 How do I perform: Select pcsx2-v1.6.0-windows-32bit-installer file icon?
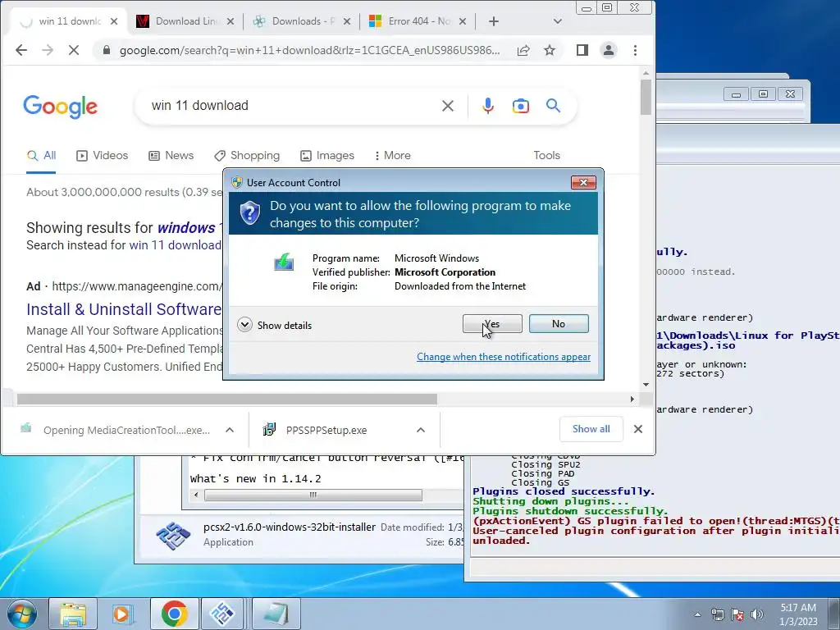(x=172, y=535)
